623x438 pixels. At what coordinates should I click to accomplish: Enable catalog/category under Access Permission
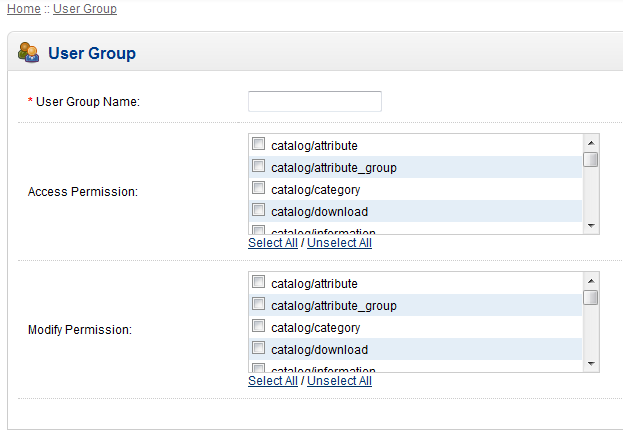(x=259, y=189)
